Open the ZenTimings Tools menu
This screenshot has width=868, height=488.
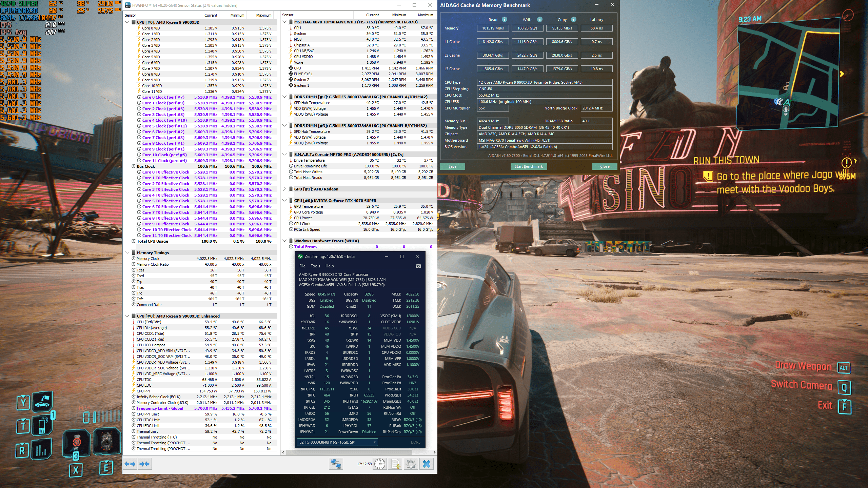[x=315, y=266]
